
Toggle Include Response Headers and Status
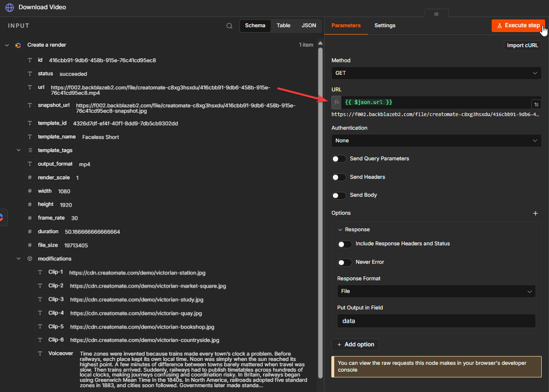[x=344, y=244]
